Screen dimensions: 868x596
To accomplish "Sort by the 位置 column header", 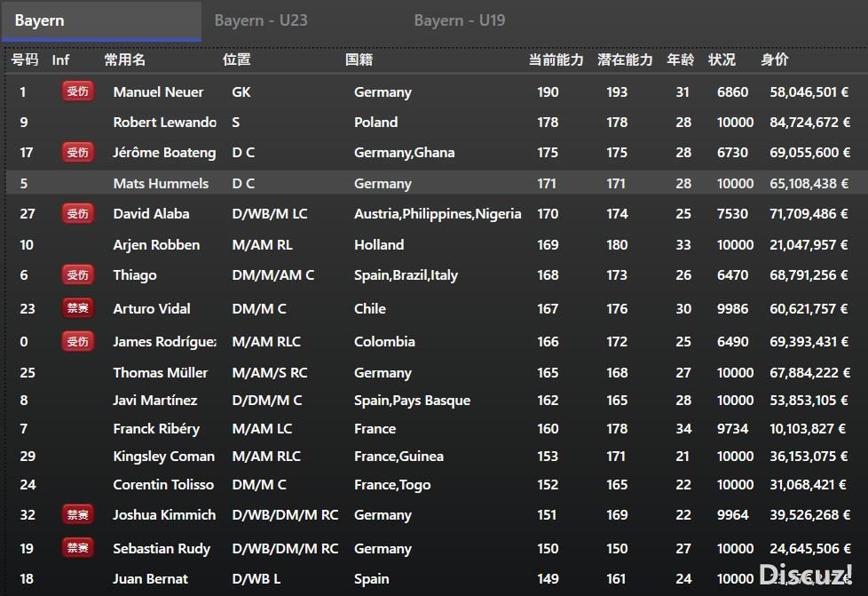I will coord(236,60).
